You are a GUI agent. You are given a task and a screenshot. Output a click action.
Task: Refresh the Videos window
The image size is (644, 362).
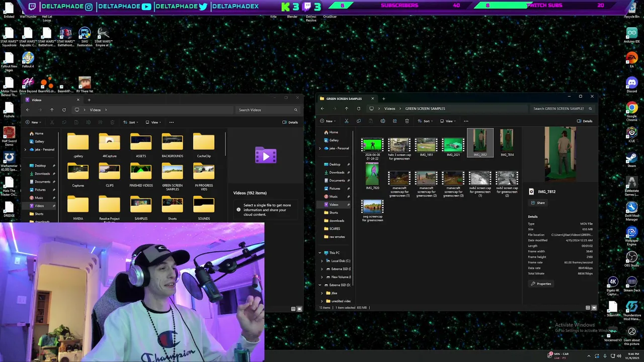64,110
